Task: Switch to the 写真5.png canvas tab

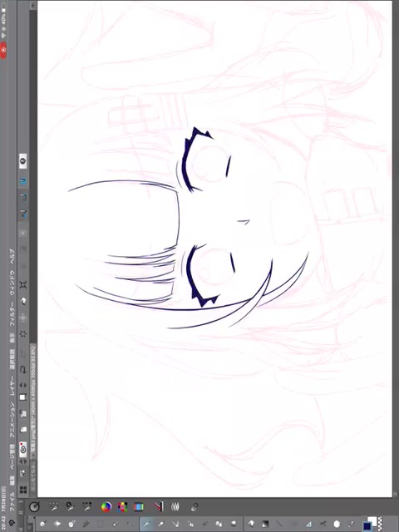Action: coord(33,401)
